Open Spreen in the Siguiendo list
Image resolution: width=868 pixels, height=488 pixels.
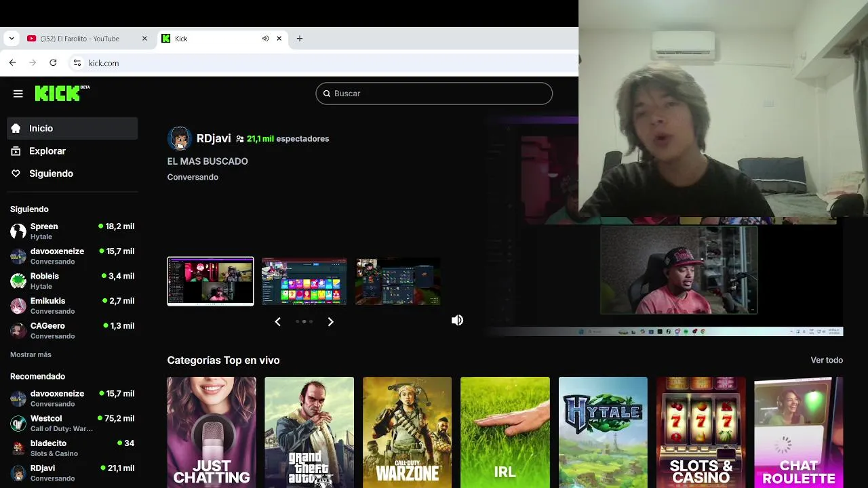tap(73, 231)
